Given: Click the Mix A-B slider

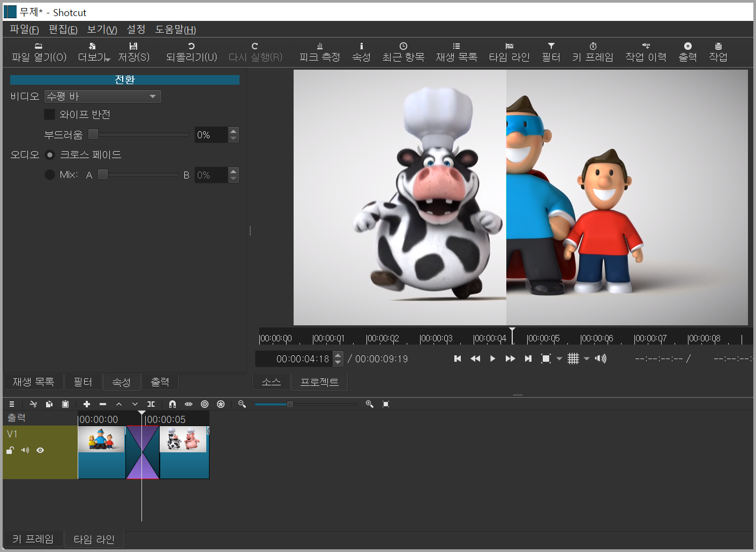Looking at the screenshot, I should point(138,175).
